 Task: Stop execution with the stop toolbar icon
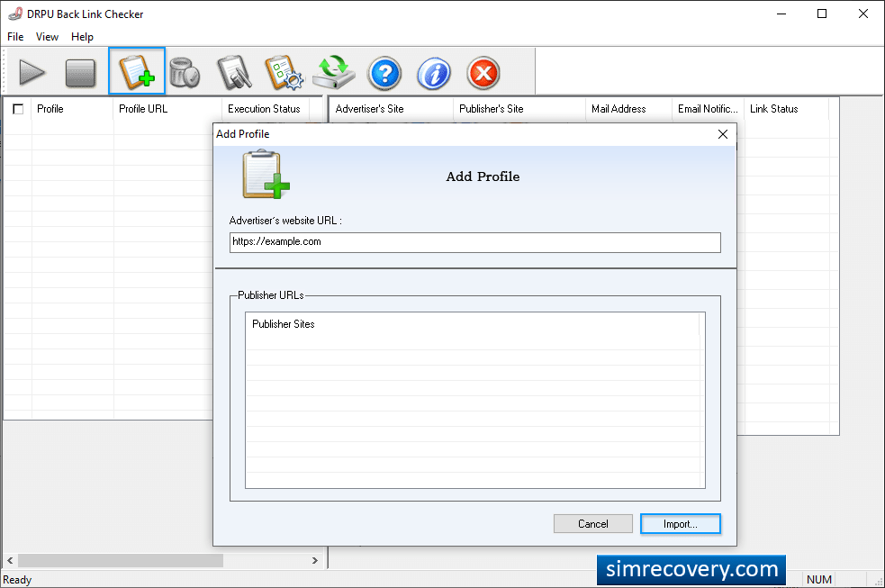click(x=80, y=73)
